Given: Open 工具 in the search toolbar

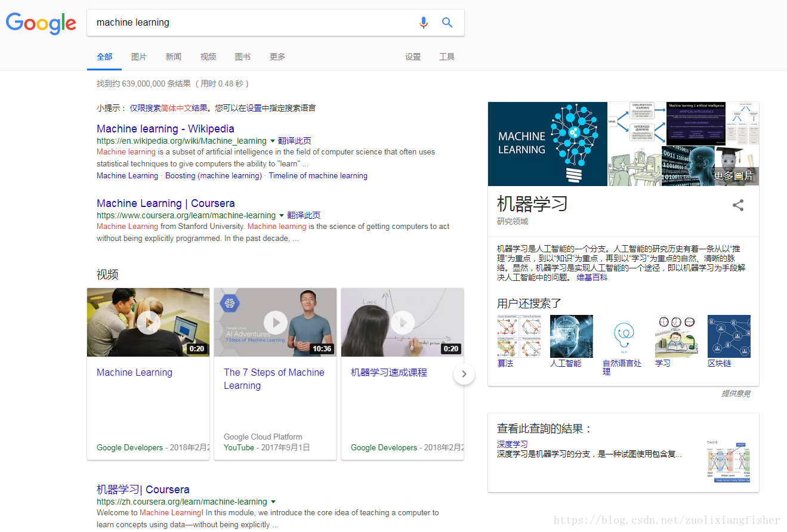Looking at the screenshot, I should pyautogui.click(x=447, y=57).
